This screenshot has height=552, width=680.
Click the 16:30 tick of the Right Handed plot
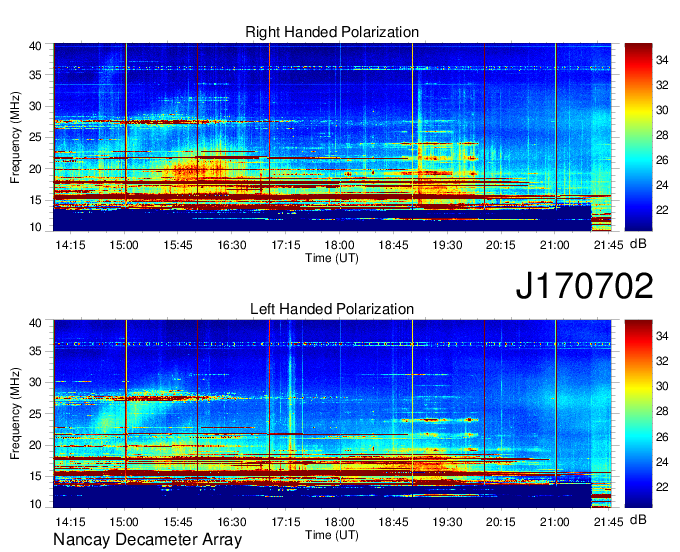232,245
